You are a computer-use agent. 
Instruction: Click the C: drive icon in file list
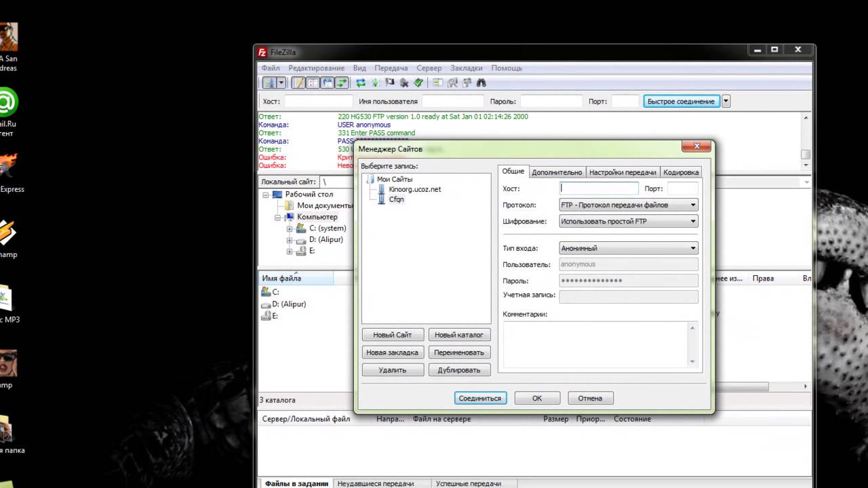pyautogui.click(x=265, y=291)
